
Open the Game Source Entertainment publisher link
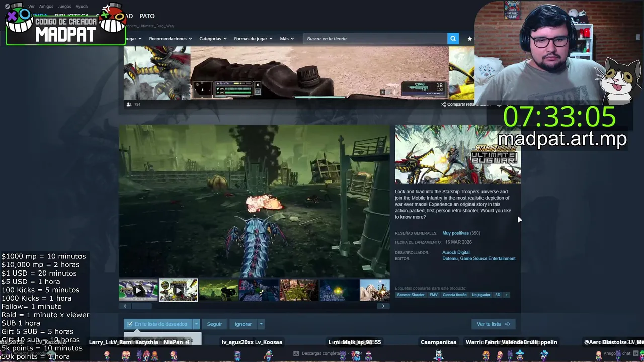tap(488, 259)
